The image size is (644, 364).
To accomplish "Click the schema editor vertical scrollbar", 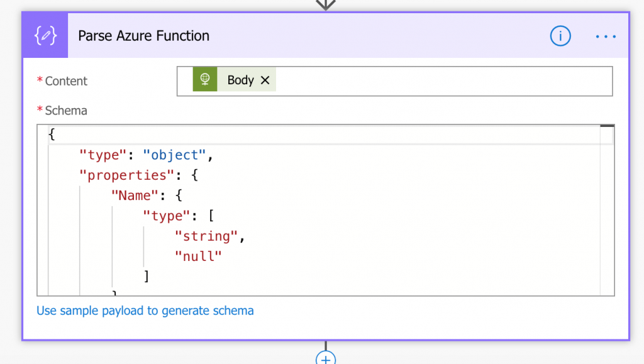I will [607, 210].
